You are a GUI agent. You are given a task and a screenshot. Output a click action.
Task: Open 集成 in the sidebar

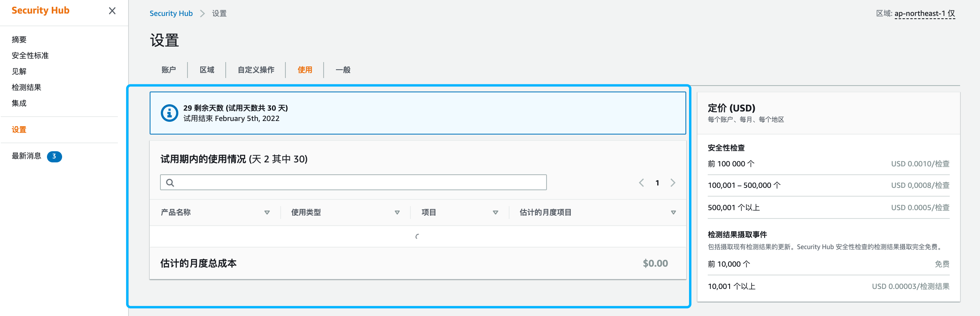coord(19,103)
